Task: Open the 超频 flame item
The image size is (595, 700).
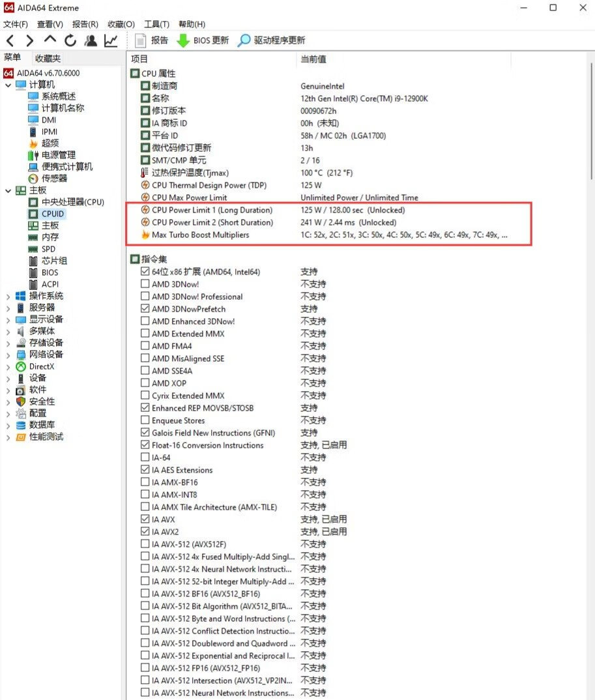Action: 50,143
